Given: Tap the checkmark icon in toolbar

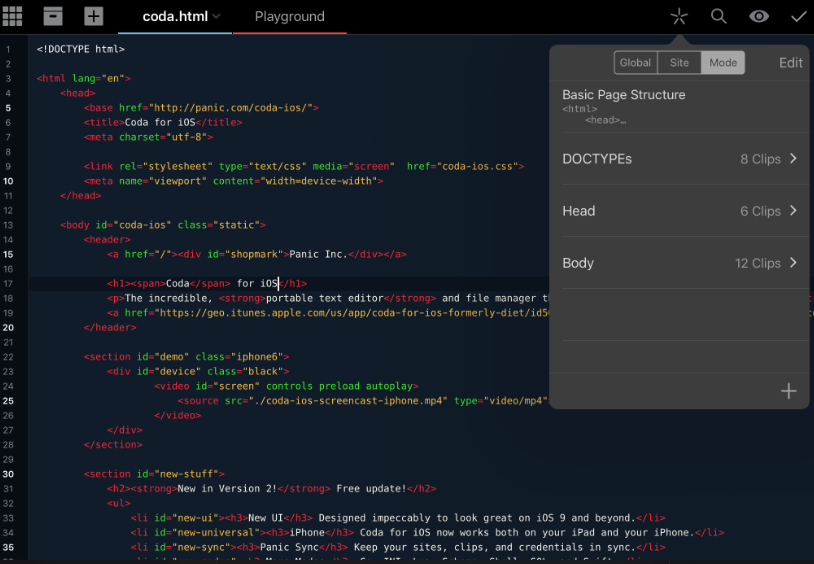Looking at the screenshot, I should 798,16.
